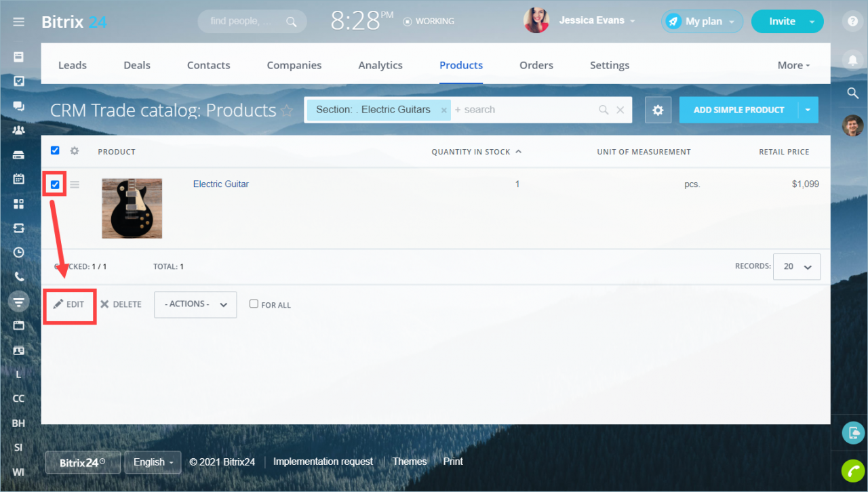Open the hamburger main menu
Image resolution: width=868 pixels, height=492 pixels.
click(18, 22)
